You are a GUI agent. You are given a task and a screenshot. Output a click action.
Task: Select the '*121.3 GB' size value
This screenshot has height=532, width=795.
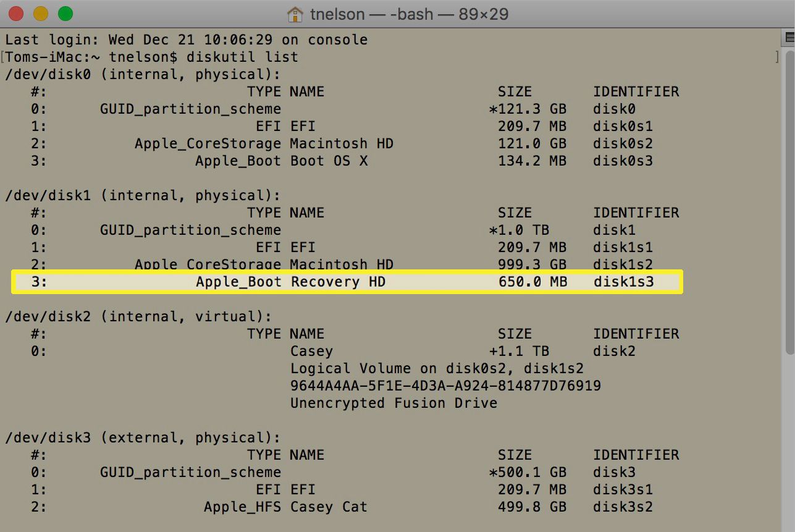528,109
